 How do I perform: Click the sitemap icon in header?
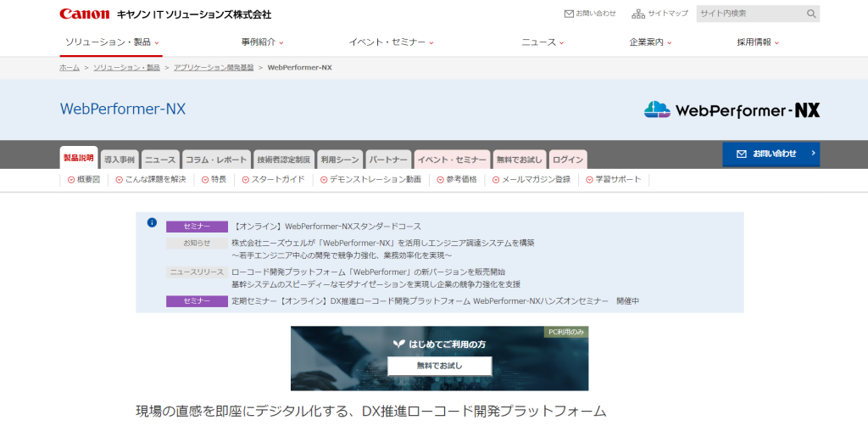638,14
